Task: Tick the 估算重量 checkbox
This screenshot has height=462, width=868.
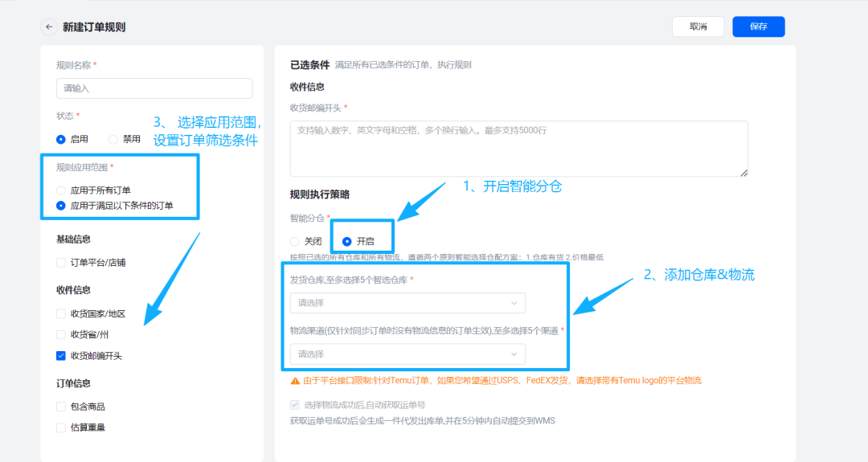Action: coord(61,427)
